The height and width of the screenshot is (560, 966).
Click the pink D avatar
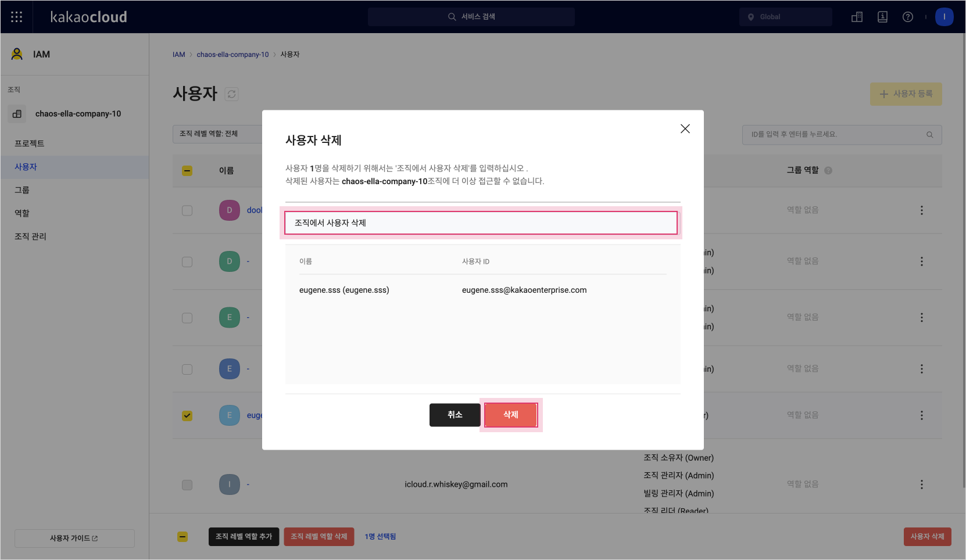pyautogui.click(x=230, y=210)
